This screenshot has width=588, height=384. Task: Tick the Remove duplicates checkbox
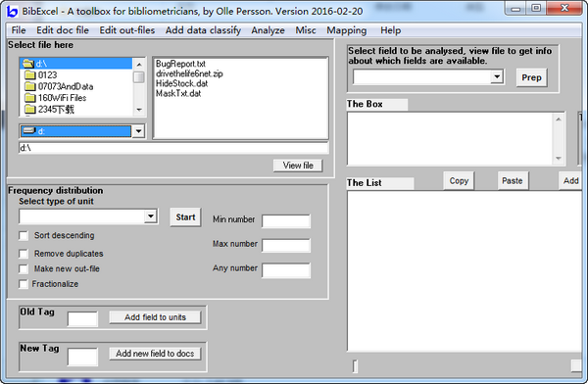pos(24,254)
